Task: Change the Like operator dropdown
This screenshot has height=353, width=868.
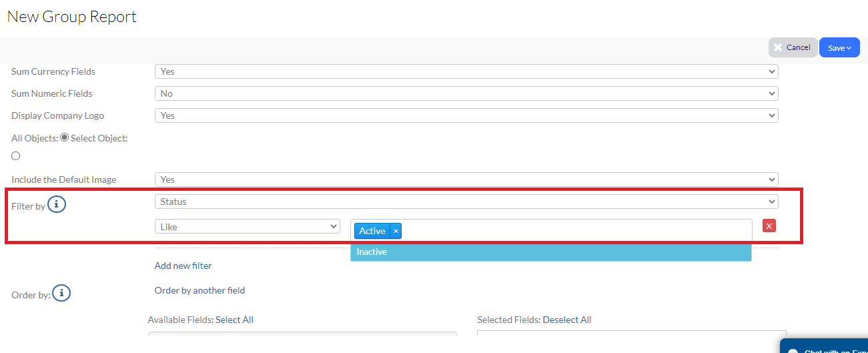Action: 248,227
